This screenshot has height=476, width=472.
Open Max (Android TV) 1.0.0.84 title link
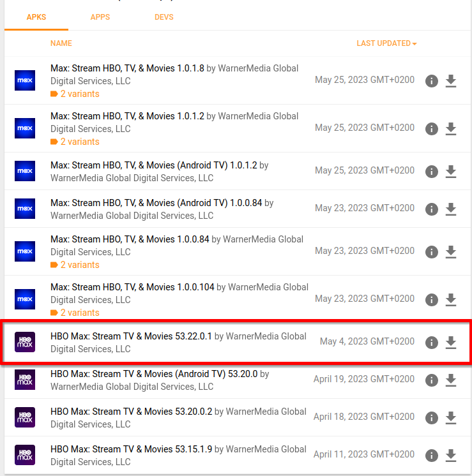tap(156, 203)
